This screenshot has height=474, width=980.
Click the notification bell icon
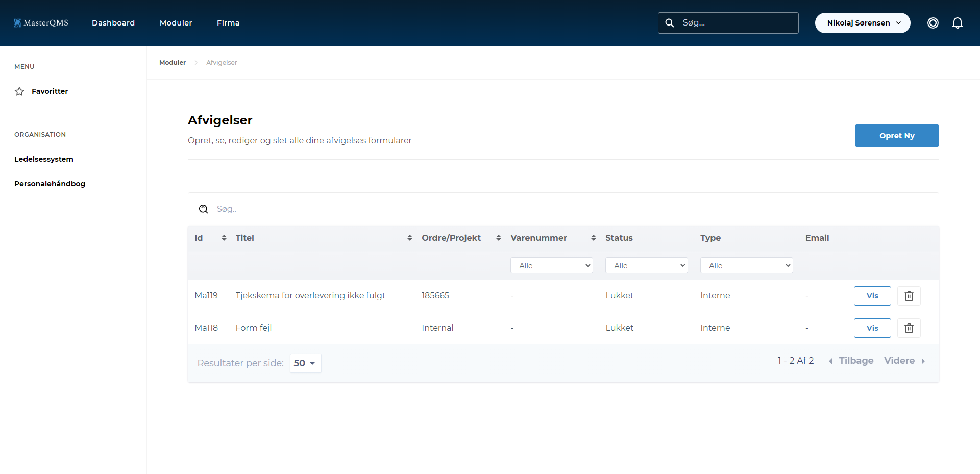click(x=957, y=23)
